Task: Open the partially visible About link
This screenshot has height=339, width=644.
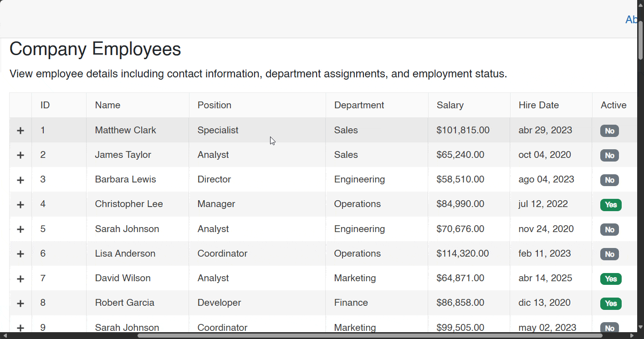Action: coord(631,20)
